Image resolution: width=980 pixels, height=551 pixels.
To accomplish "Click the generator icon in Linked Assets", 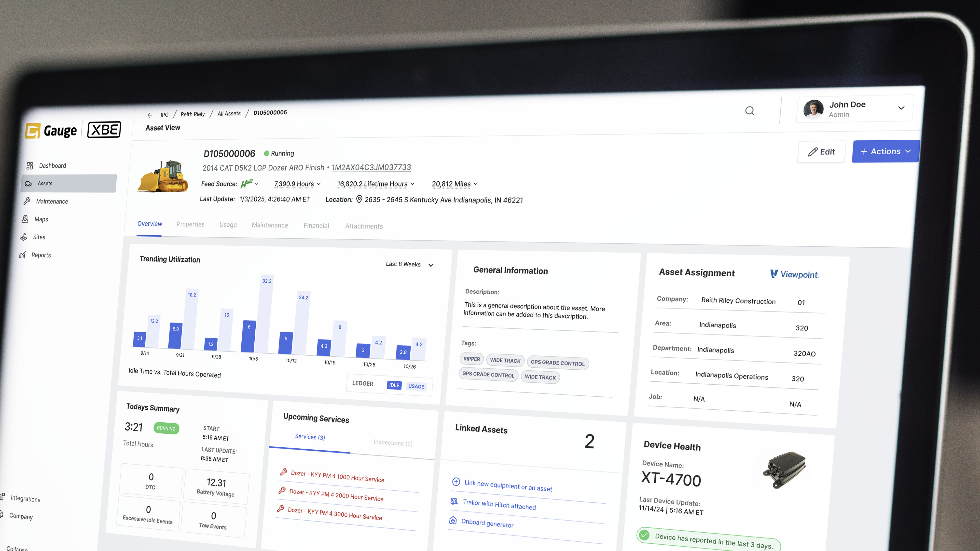I will 453,520.
